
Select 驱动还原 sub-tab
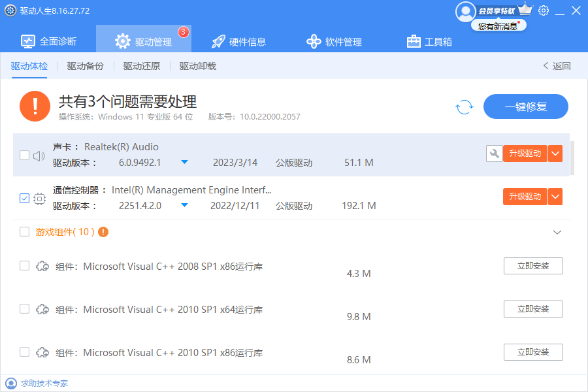[141, 66]
